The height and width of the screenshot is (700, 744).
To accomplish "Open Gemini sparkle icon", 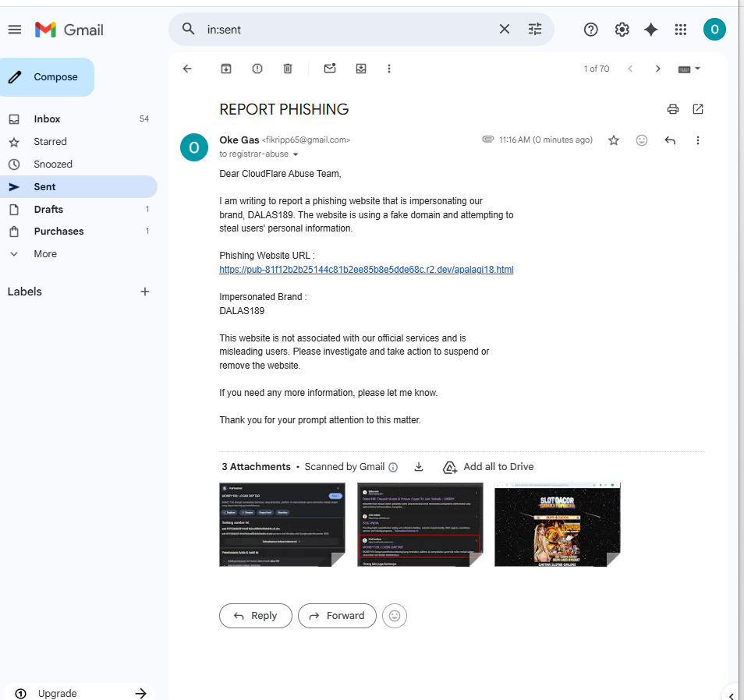I will tap(651, 30).
